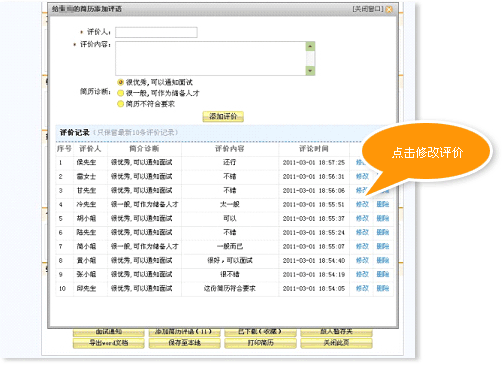Click comment text 太一般 in row 4
This screenshot has height=365, width=502.
230,204
